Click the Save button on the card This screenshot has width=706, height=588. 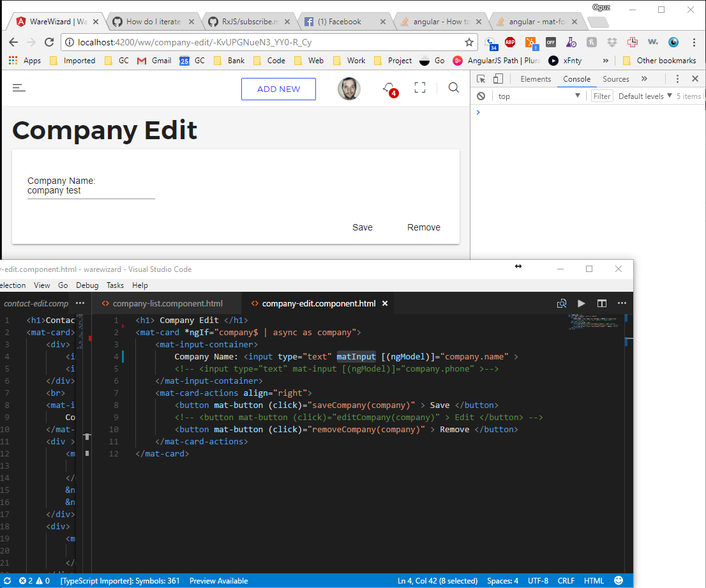[x=363, y=227]
